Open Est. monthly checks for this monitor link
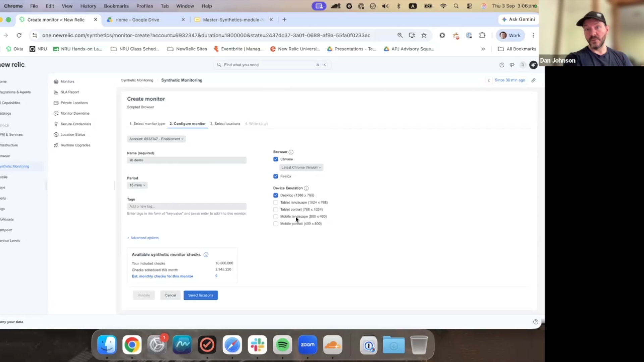 pyautogui.click(x=162, y=276)
